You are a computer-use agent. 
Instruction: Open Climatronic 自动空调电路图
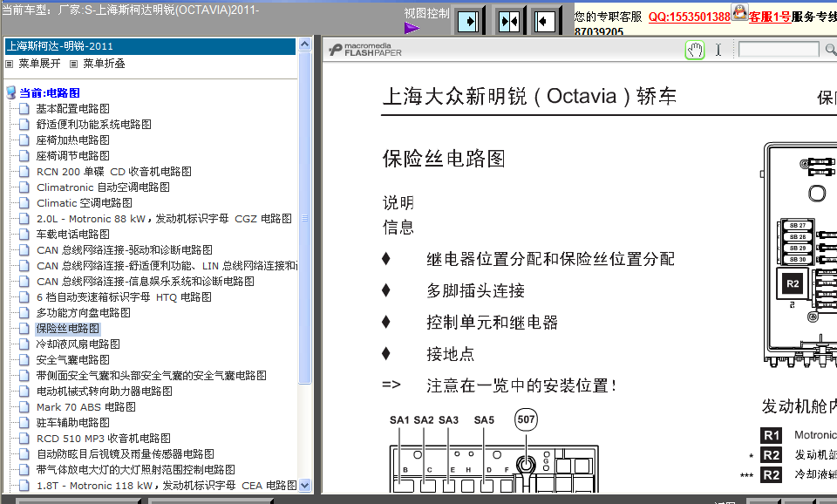coord(103,187)
